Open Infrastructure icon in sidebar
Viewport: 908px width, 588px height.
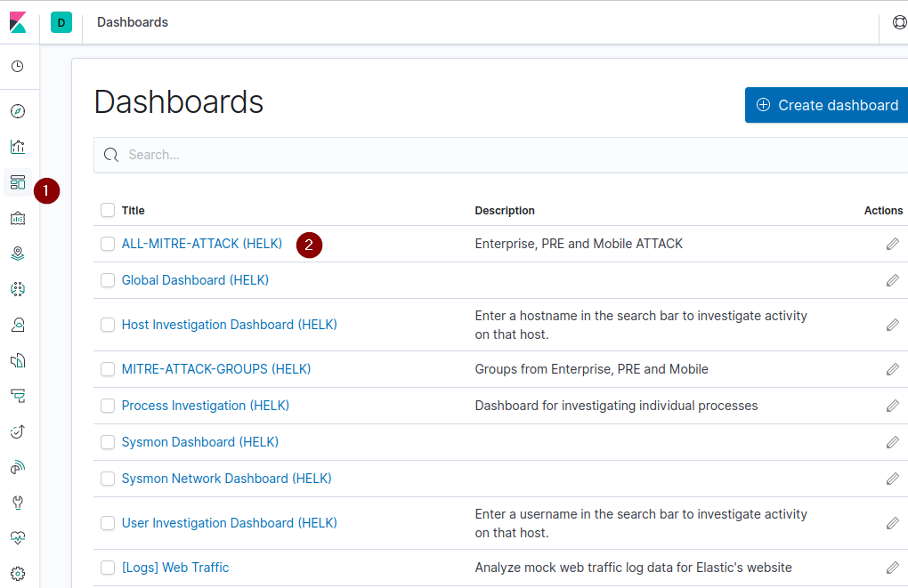click(x=18, y=325)
